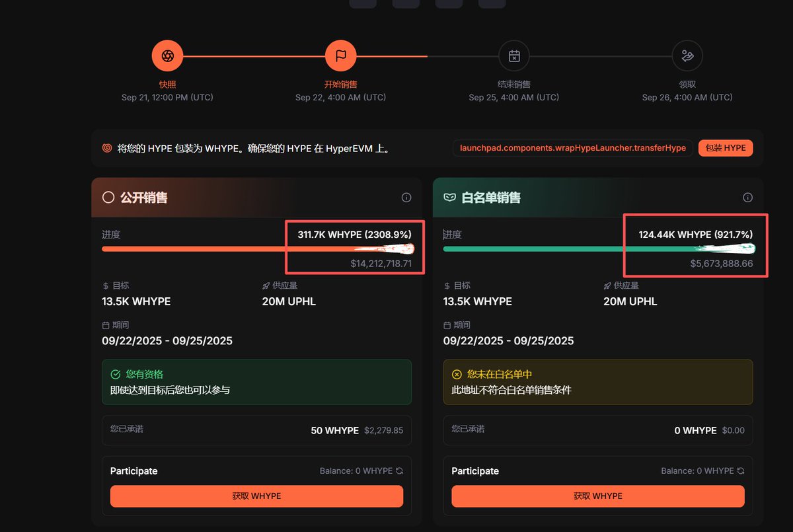Click Participate heading in whitelist sale card

pyautogui.click(x=475, y=471)
